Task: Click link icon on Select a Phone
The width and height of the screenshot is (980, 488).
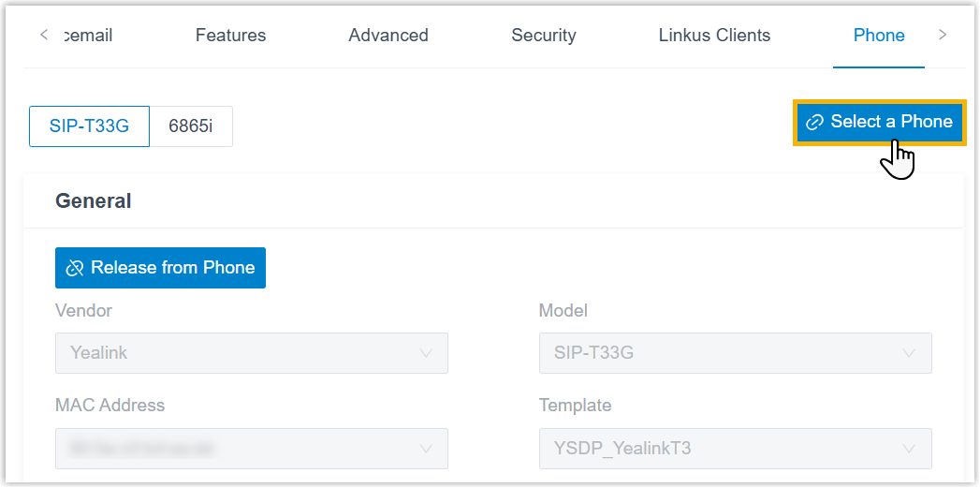Action: pyautogui.click(x=813, y=122)
